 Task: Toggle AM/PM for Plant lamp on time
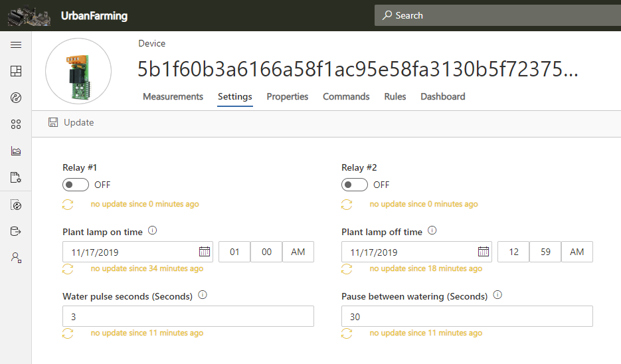[298, 252]
